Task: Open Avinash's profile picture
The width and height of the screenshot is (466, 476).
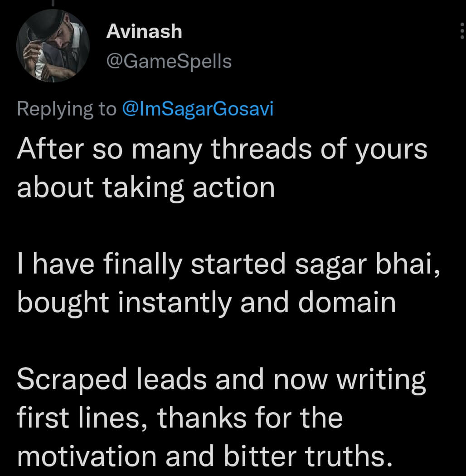Action: (x=53, y=46)
